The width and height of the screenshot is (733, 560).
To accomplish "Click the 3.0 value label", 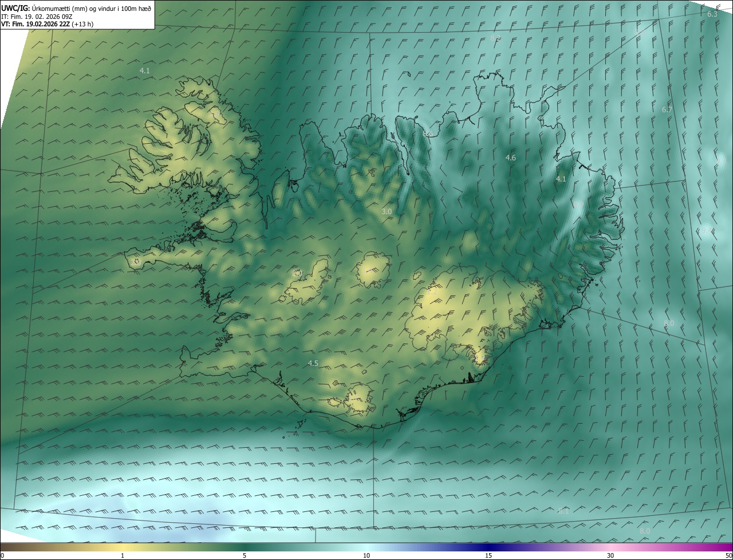I will click(387, 211).
